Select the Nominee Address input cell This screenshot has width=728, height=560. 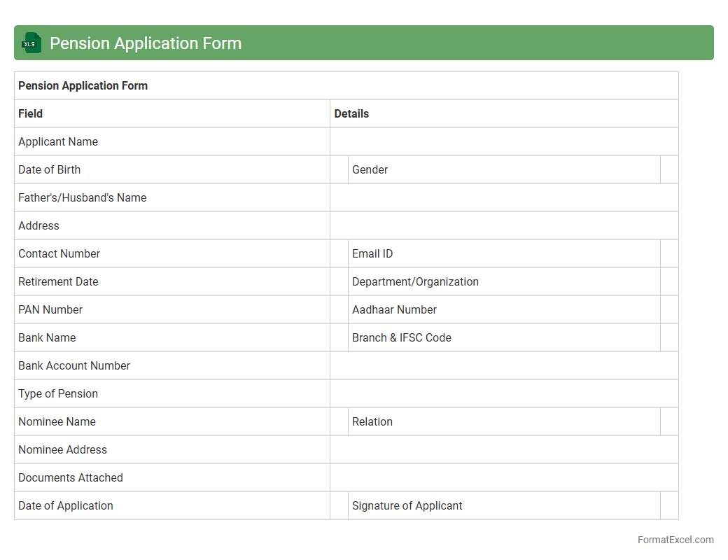(504, 450)
